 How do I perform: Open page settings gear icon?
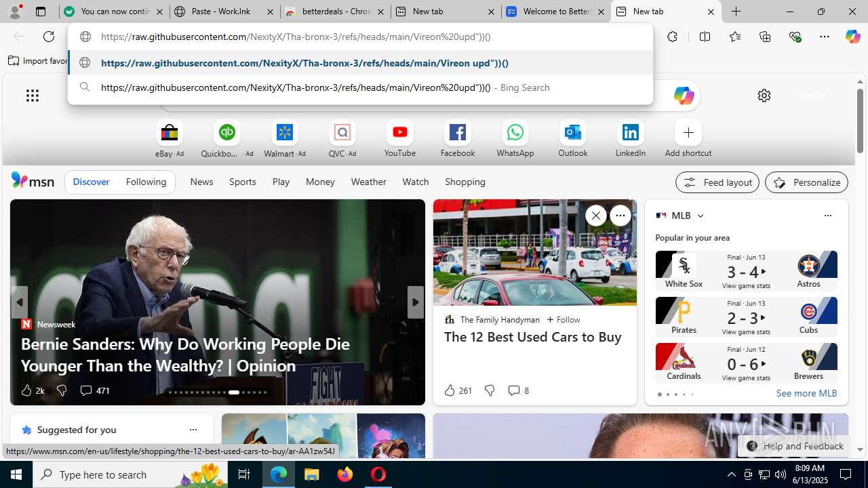[x=764, y=96]
